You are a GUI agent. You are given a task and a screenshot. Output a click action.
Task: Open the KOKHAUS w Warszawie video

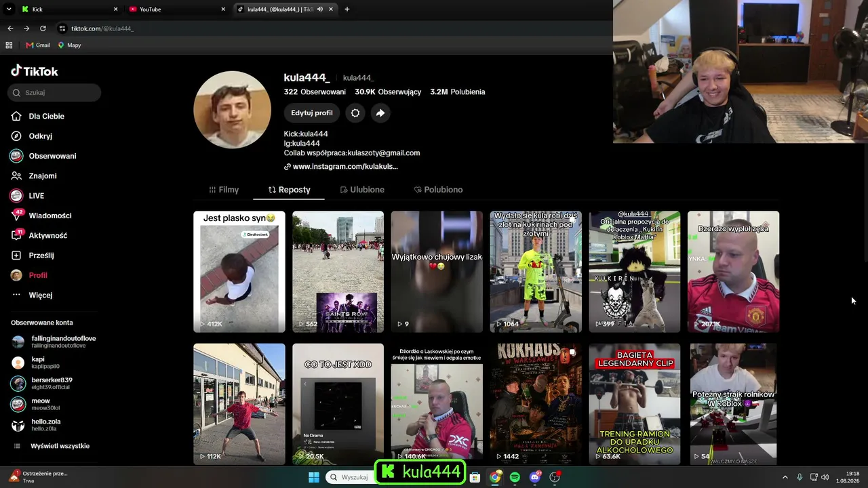[536, 404]
